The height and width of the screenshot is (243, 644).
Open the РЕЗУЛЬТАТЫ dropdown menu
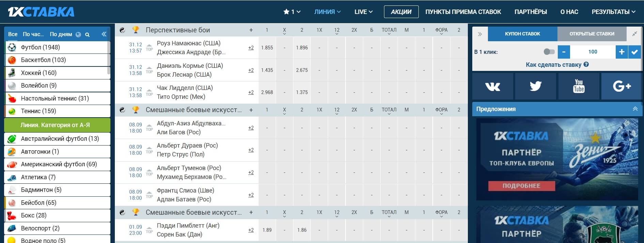[x=613, y=12]
